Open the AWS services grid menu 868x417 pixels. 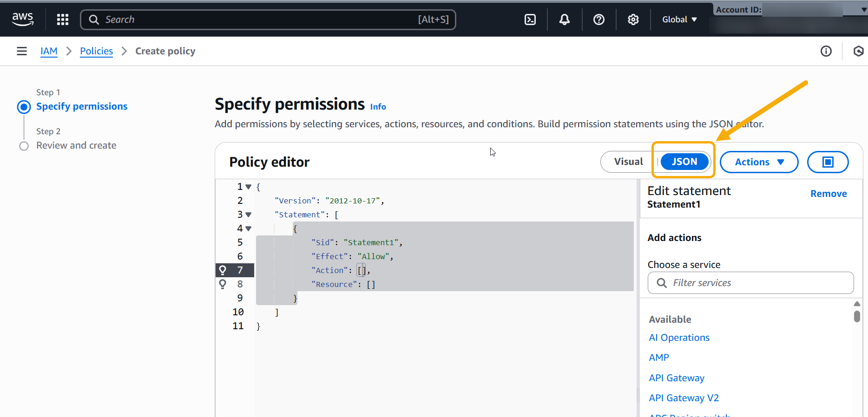pos(63,20)
